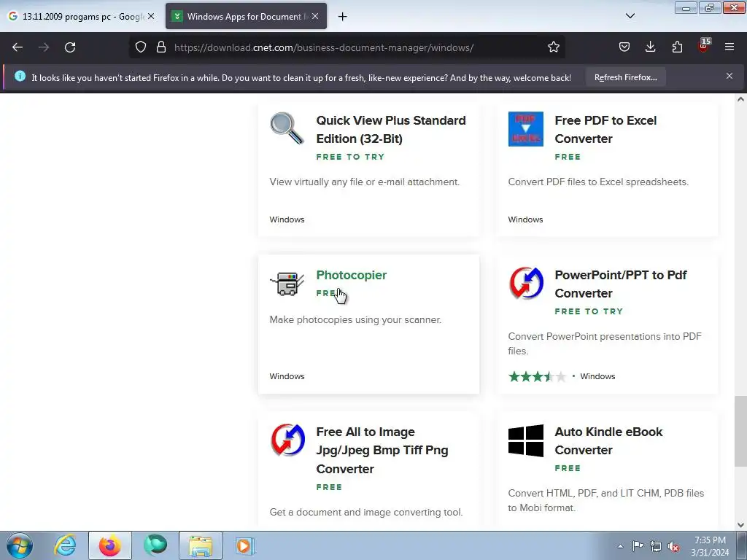Click the page scrollbar up arrow

(740, 99)
